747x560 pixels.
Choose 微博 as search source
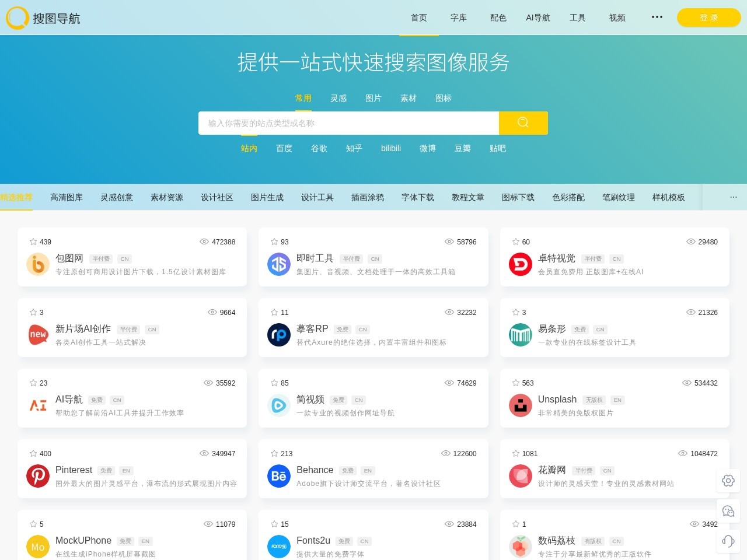(x=428, y=148)
